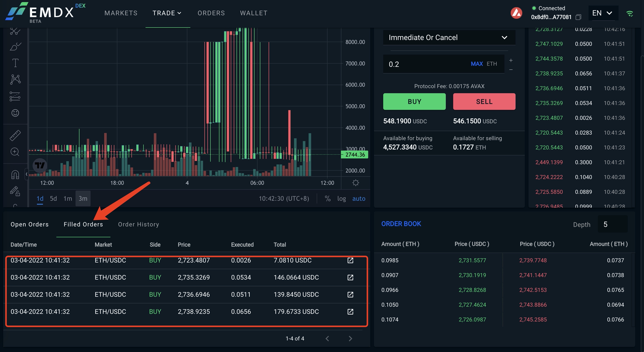Viewport: 644px width, 352px height.
Task: Open external link for 2,723.4807 order
Action: pos(350,260)
